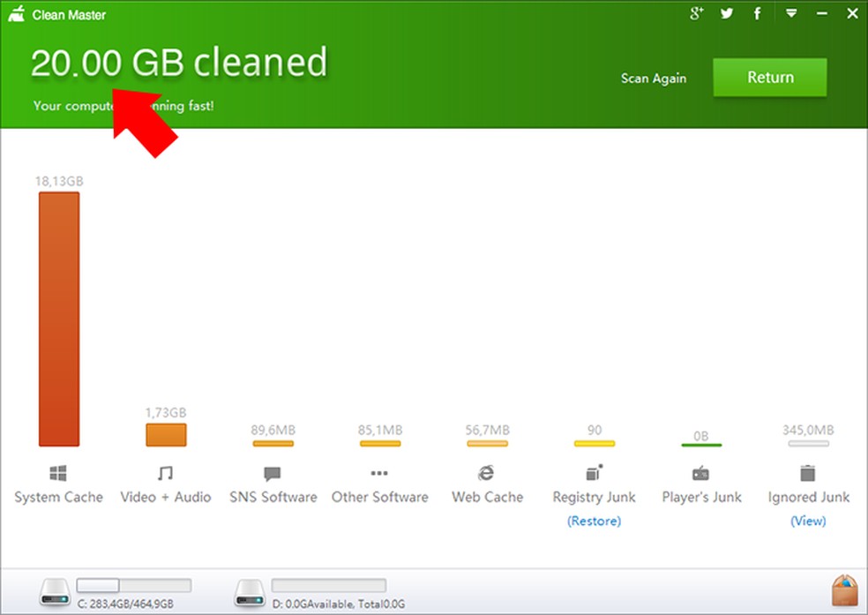Click the C: drive icon
The image size is (868, 615).
(56, 593)
